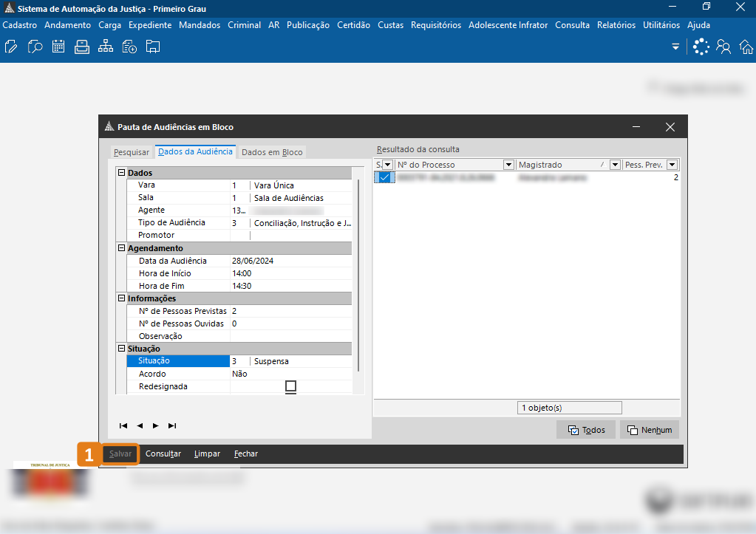Collapse the Situação section
The width and height of the screenshot is (756, 534).
(121, 349)
